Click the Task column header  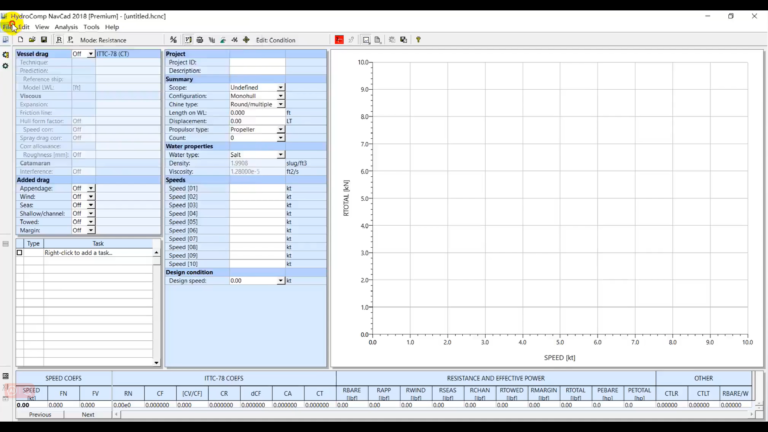(98, 243)
